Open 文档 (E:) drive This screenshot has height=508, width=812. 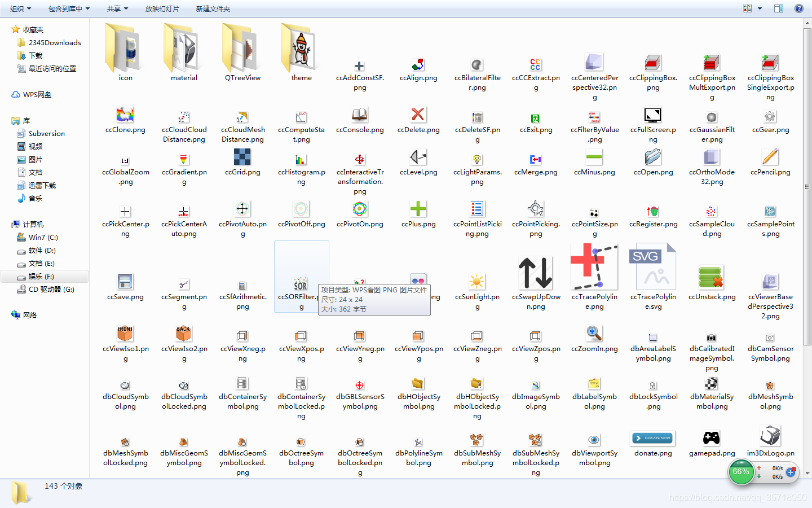click(36, 264)
